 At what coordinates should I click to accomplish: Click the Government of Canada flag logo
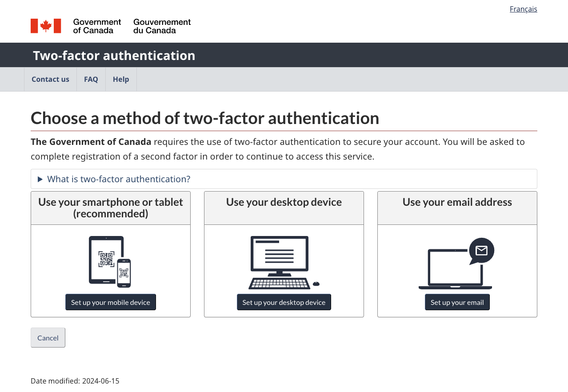(45, 25)
